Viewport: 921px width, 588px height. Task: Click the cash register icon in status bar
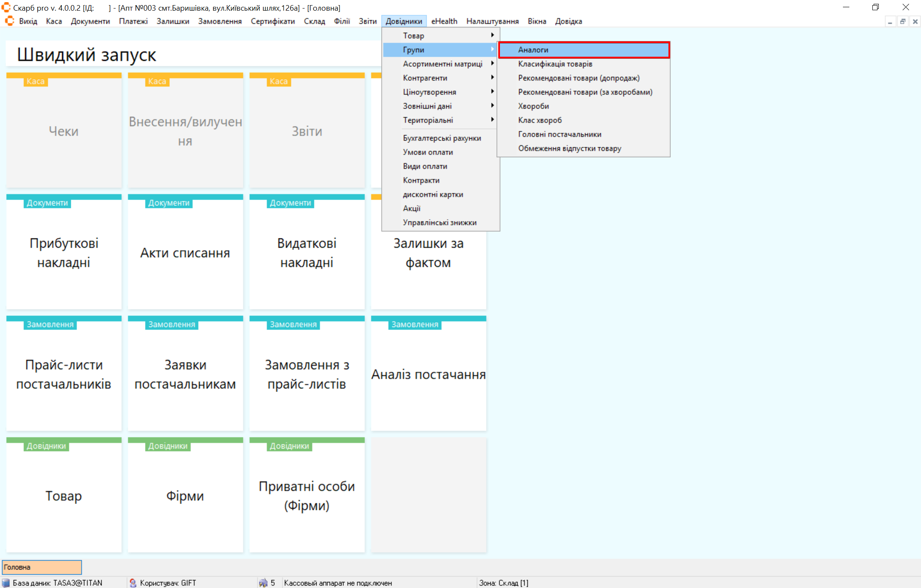[263, 583]
